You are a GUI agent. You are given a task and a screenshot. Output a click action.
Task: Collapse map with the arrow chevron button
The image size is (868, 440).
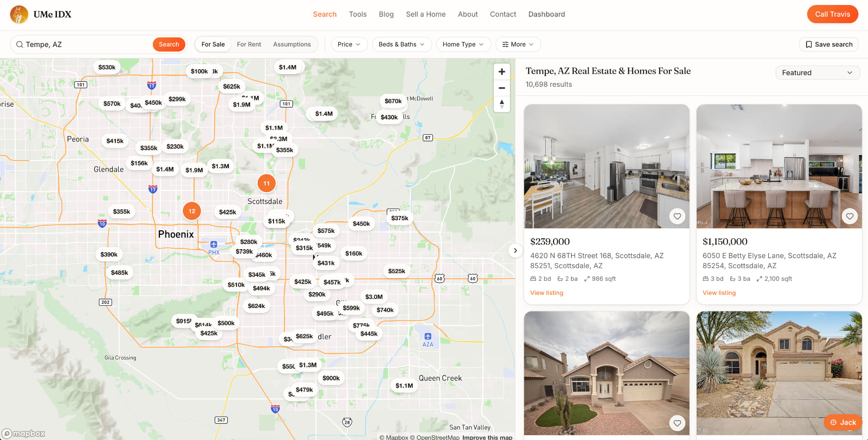(x=515, y=251)
